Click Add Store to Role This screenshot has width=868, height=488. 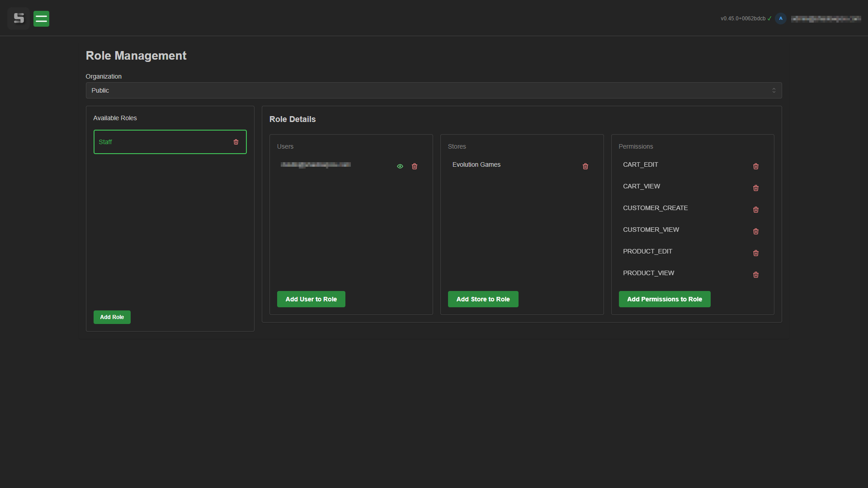pos(483,299)
